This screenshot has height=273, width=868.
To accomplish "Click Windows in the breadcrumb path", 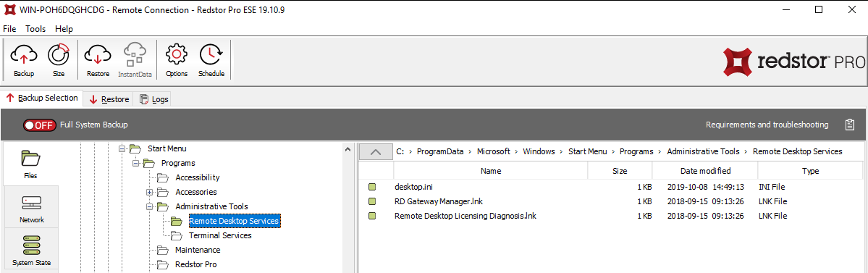I will point(539,151).
